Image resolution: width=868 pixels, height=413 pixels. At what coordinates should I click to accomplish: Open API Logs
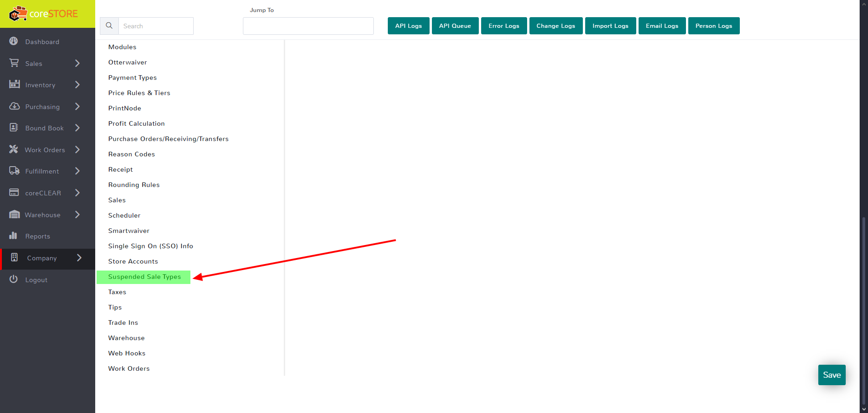409,26
